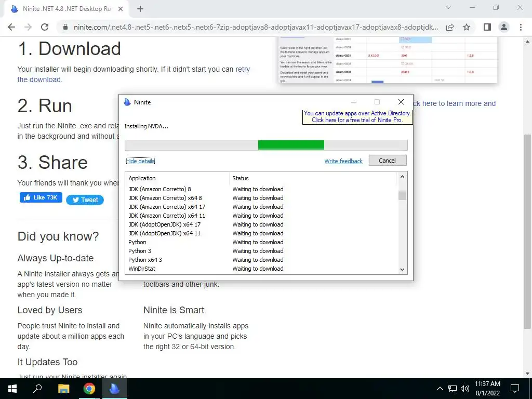Show hidden system tray icons
The image size is (532, 399).
click(x=440, y=389)
